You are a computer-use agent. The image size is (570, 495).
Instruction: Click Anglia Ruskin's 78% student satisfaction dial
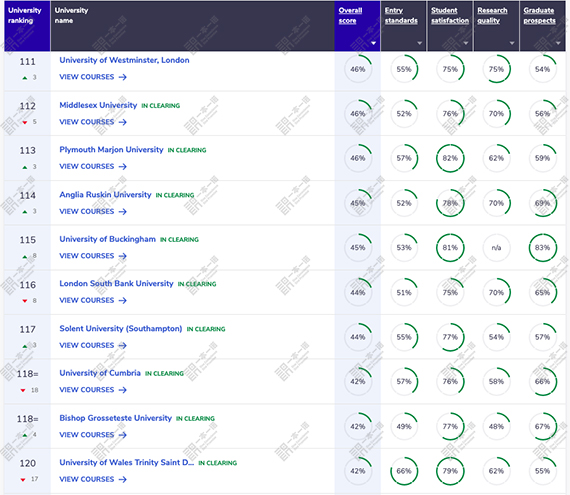450,203
